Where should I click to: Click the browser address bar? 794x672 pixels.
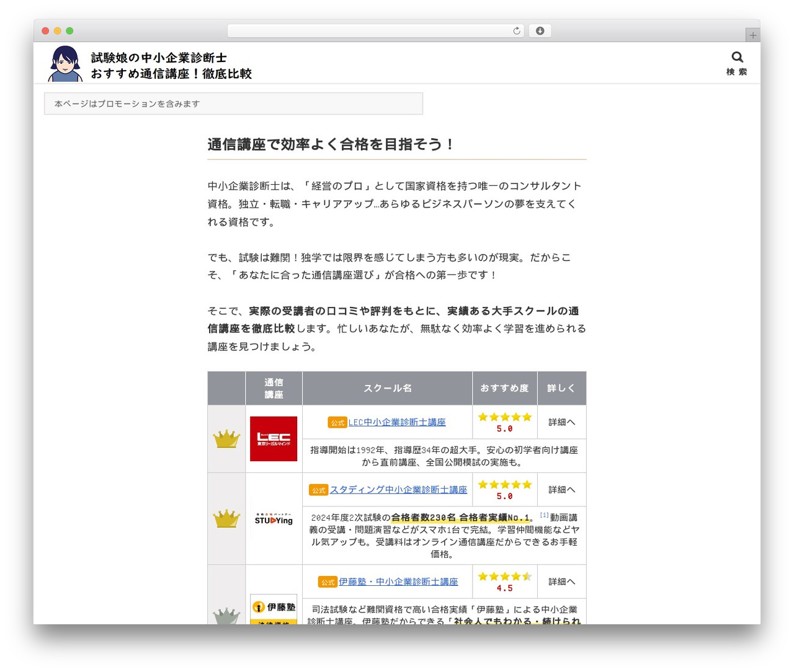click(x=377, y=31)
